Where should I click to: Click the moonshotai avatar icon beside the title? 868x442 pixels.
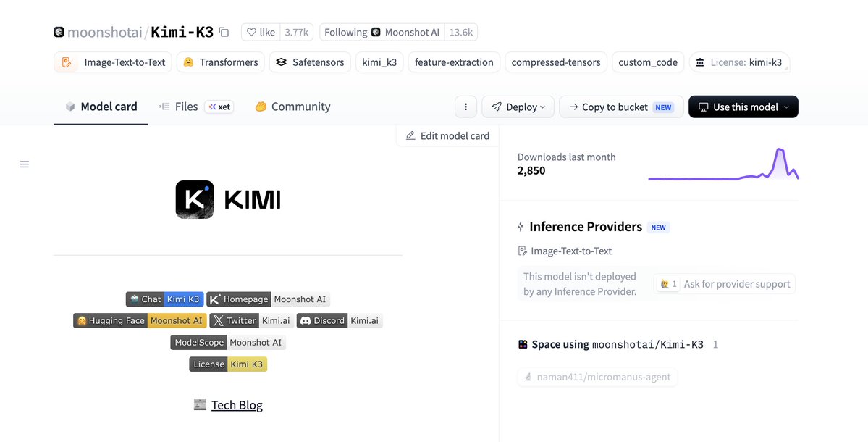(x=59, y=32)
